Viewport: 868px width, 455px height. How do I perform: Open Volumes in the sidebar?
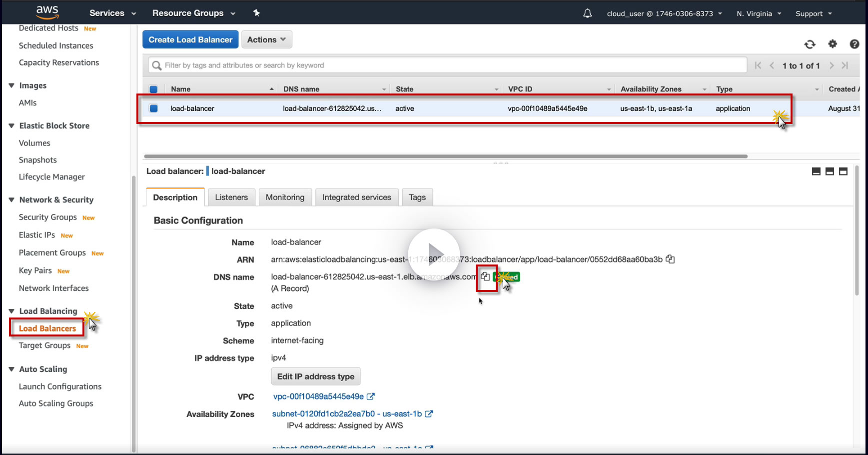(x=34, y=143)
